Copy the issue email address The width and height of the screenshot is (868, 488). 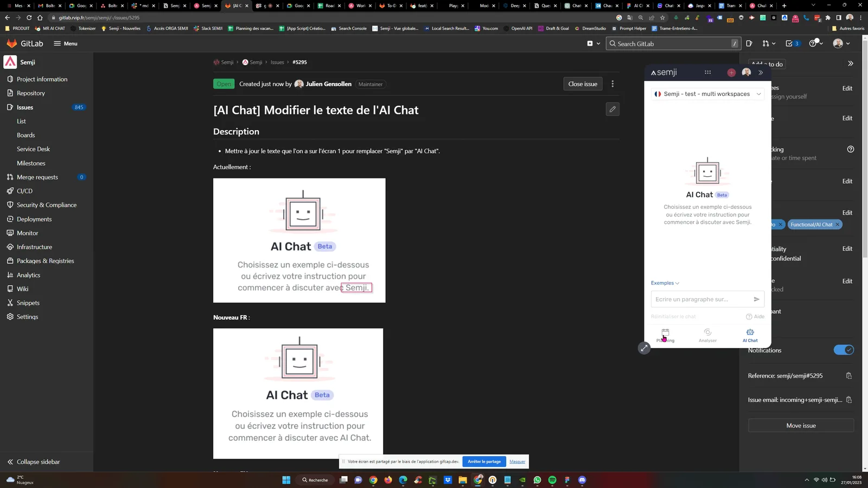[849, 400]
